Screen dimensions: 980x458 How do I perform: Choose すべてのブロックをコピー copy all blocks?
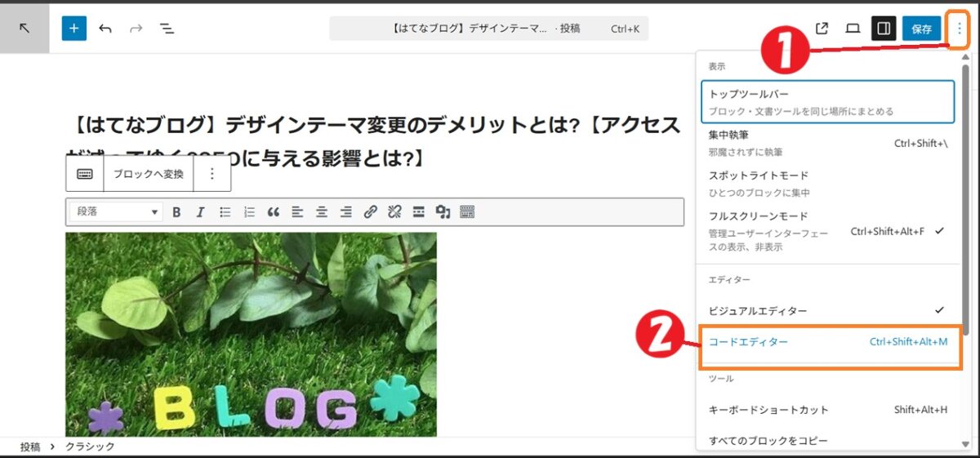(827, 441)
